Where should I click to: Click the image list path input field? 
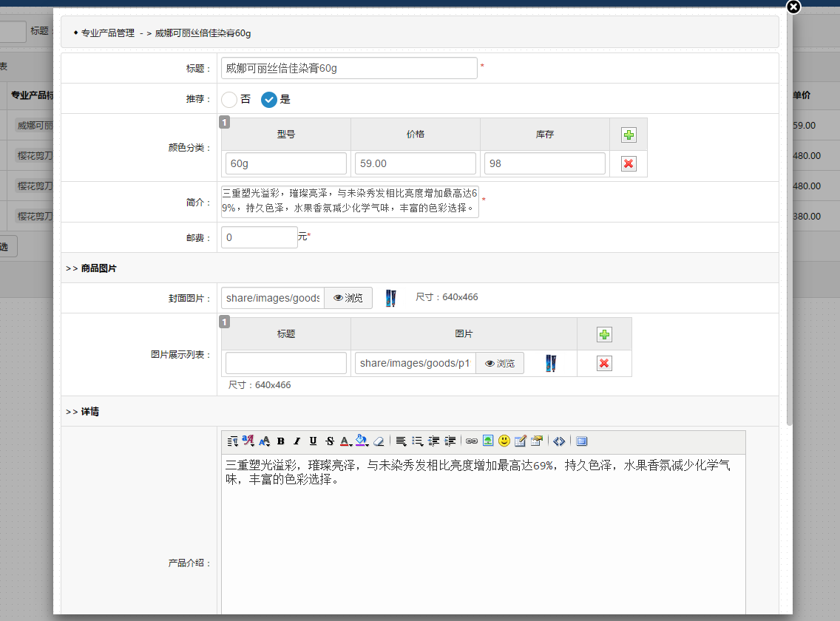pyautogui.click(x=415, y=363)
